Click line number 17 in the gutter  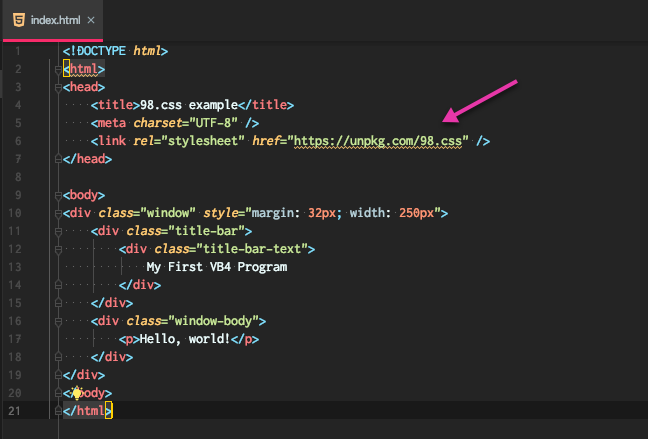coord(14,339)
